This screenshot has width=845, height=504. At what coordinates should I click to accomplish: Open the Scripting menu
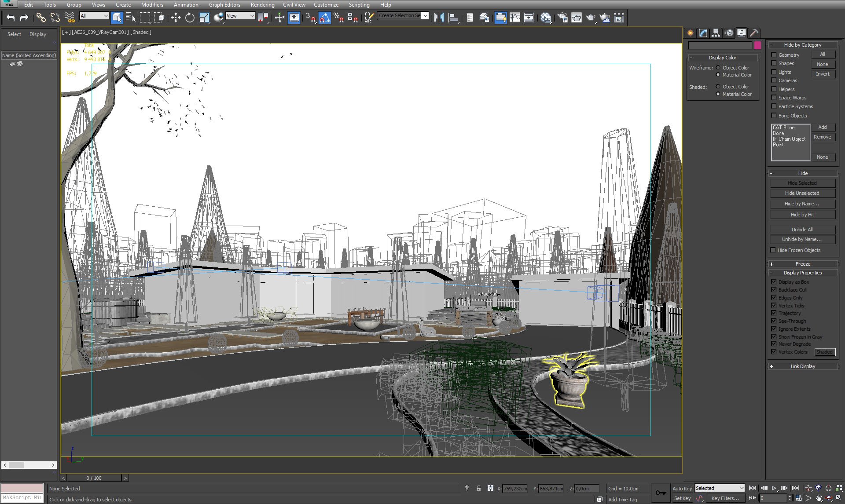tap(359, 5)
